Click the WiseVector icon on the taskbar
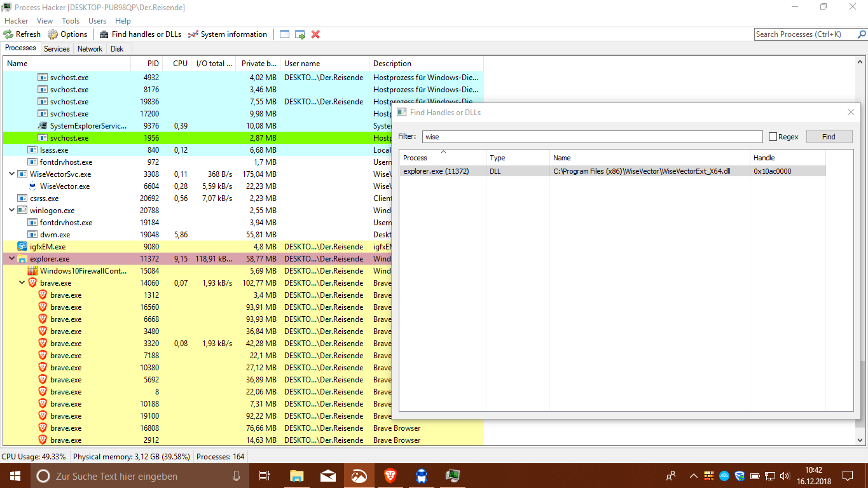 click(421, 476)
